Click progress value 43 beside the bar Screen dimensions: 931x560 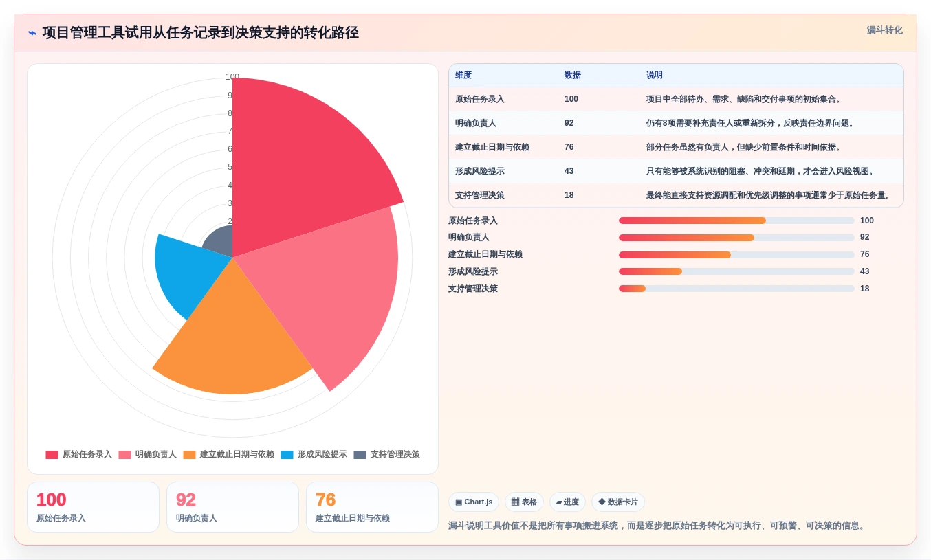(865, 271)
